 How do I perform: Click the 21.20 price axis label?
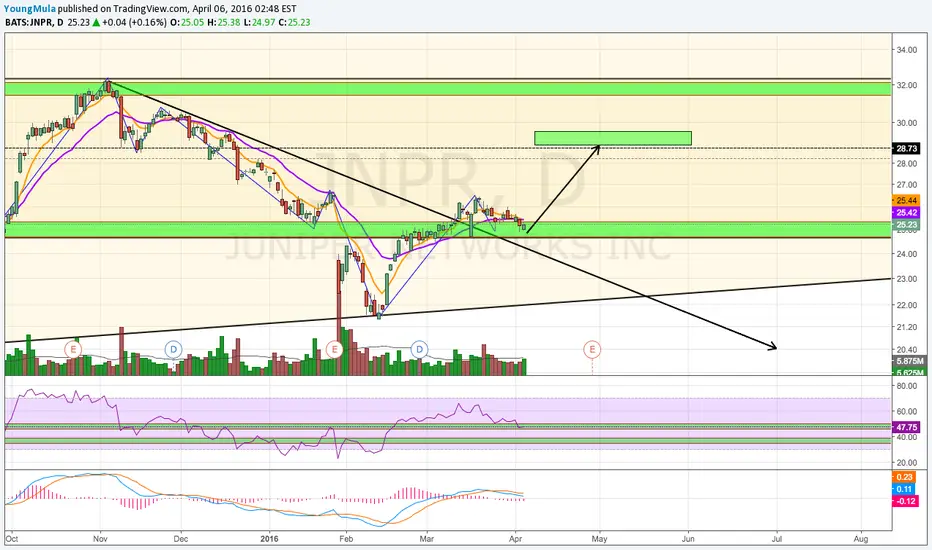(x=906, y=327)
